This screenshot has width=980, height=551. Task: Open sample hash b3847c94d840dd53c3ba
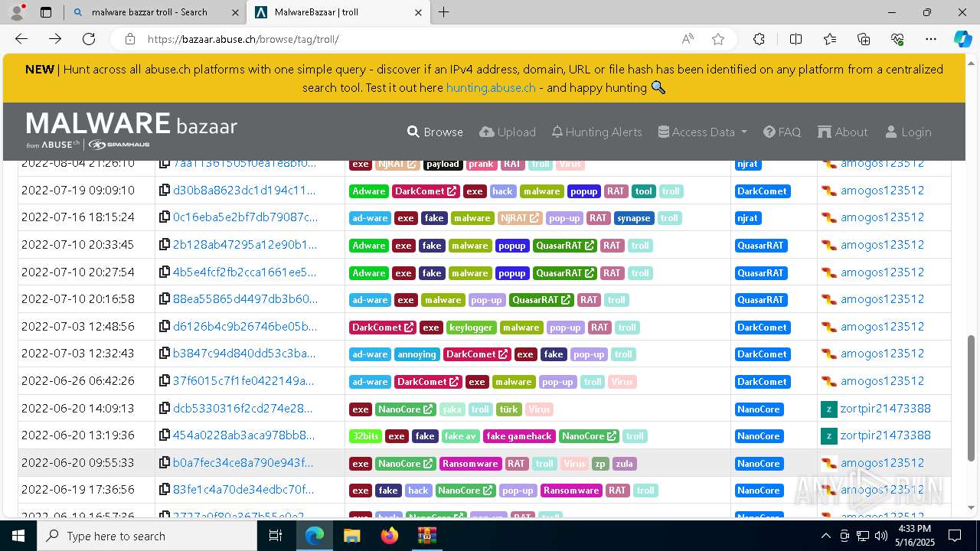click(244, 354)
